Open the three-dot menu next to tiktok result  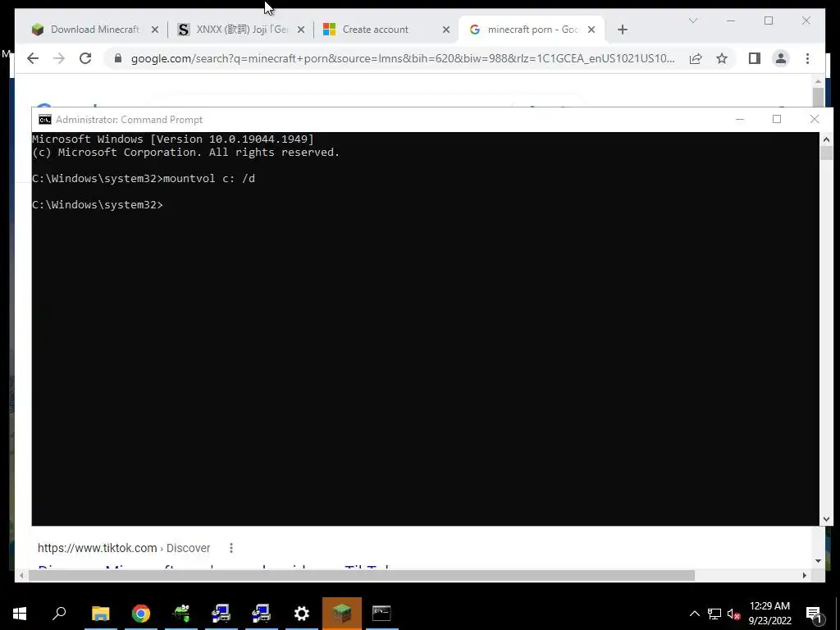(x=231, y=548)
